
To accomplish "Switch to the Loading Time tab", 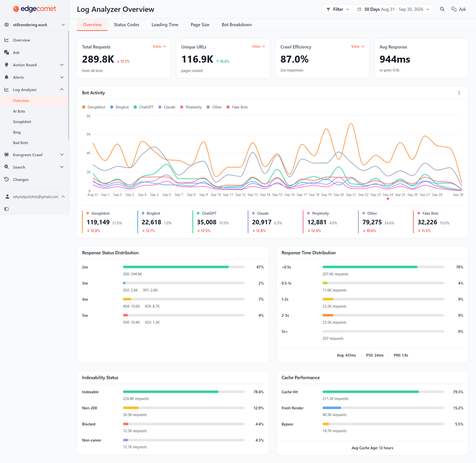I will click(165, 25).
